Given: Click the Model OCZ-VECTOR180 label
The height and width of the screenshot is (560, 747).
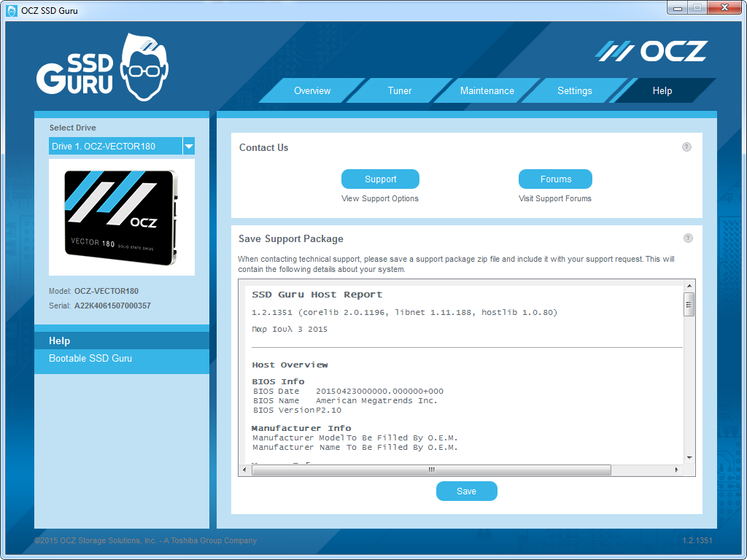Looking at the screenshot, I should tap(94, 291).
